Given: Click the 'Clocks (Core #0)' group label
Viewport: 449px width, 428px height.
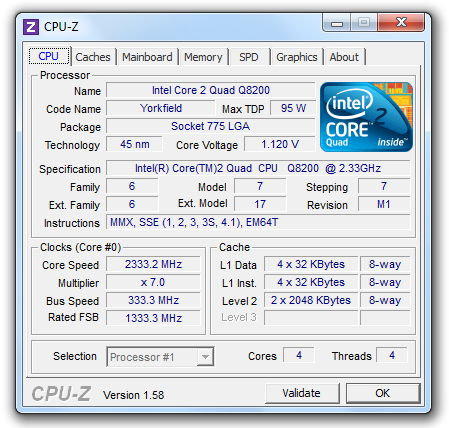Looking at the screenshot, I should [80, 247].
